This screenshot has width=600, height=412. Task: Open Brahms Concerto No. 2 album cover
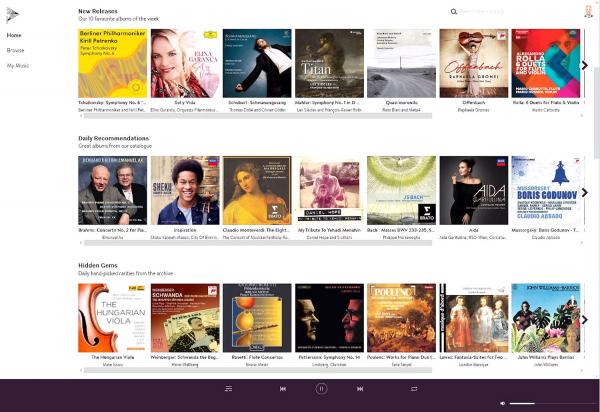[112, 190]
